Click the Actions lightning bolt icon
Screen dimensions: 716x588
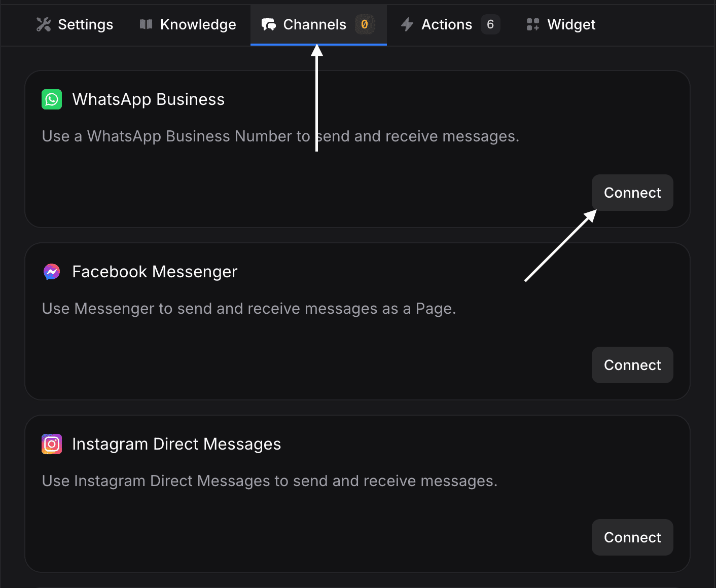[x=407, y=24]
